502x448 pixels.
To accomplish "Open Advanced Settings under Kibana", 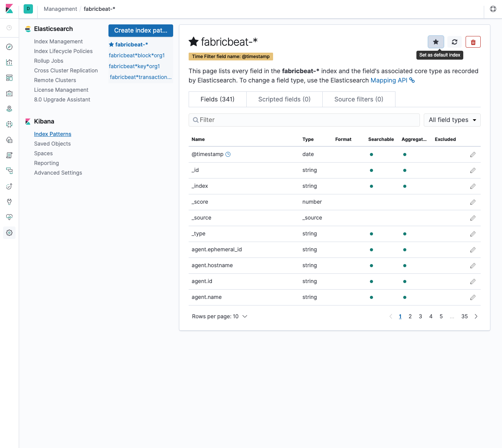I will (x=58, y=173).
